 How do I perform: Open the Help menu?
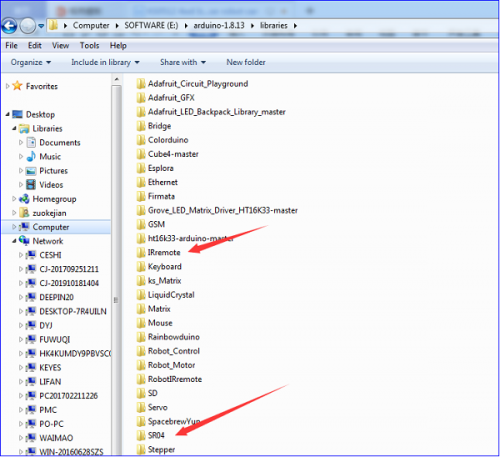118,45
